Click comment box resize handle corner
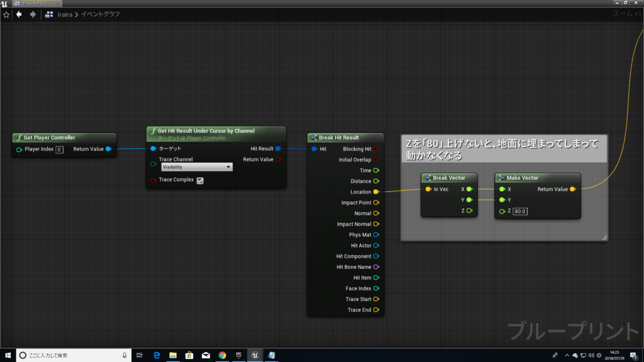The height and width of the screenshot is (362, 644). click(x=604, y=237)
